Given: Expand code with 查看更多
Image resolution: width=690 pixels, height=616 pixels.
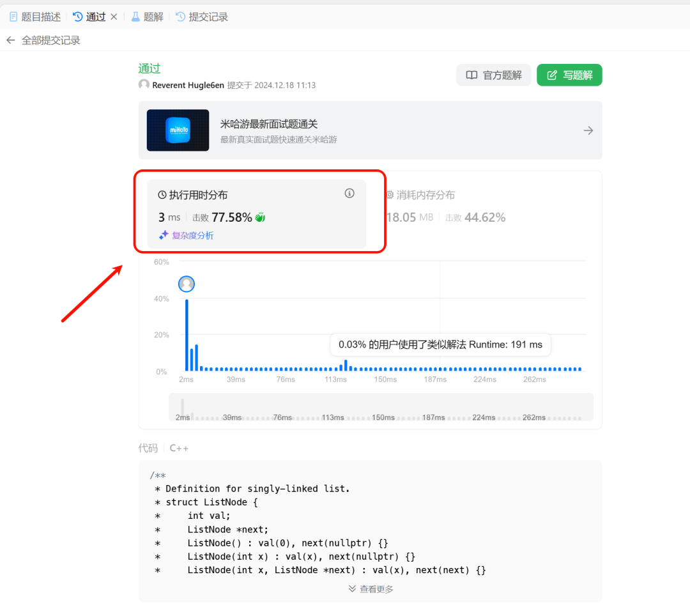Looking at the screenshot, I should coord(371,589).
